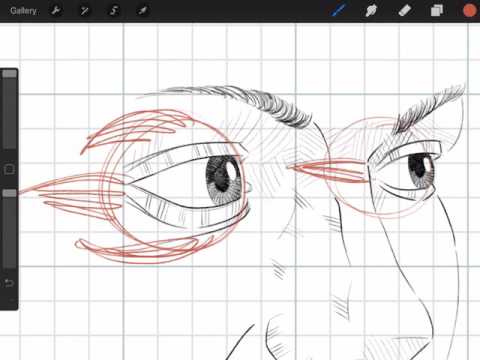This screenshot has height=360, width=480.
Task: Open the Layers panel
Action: [437, 11]
